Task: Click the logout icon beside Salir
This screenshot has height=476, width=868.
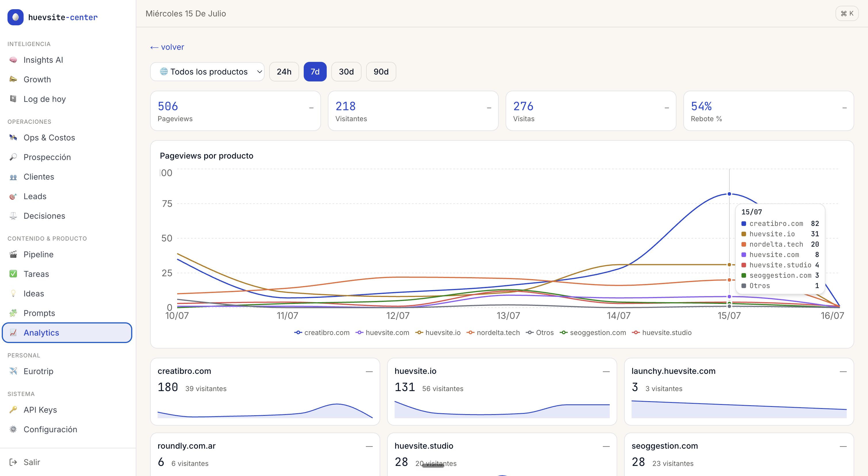Action: 13,462
